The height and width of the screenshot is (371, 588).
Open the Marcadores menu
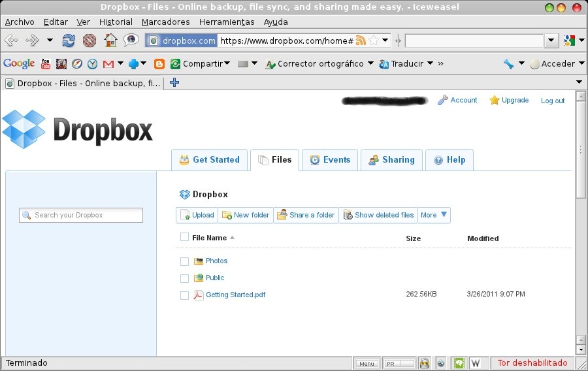pyautogui.click(x=165, y=22)
